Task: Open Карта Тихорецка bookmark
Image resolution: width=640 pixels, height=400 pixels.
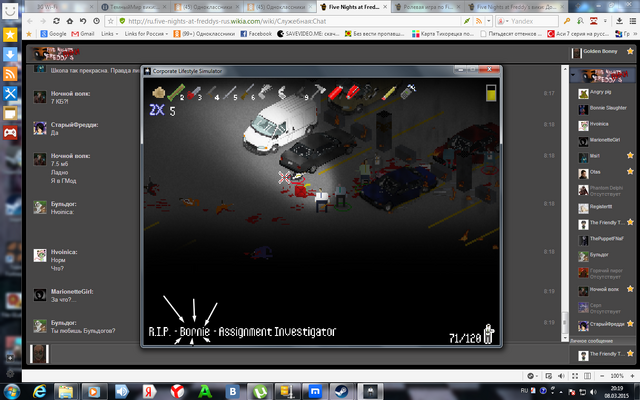Action: 443,34
